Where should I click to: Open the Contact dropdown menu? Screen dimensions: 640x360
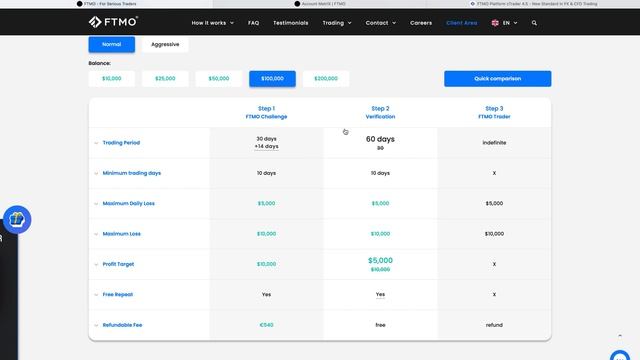tap(380, 23)
